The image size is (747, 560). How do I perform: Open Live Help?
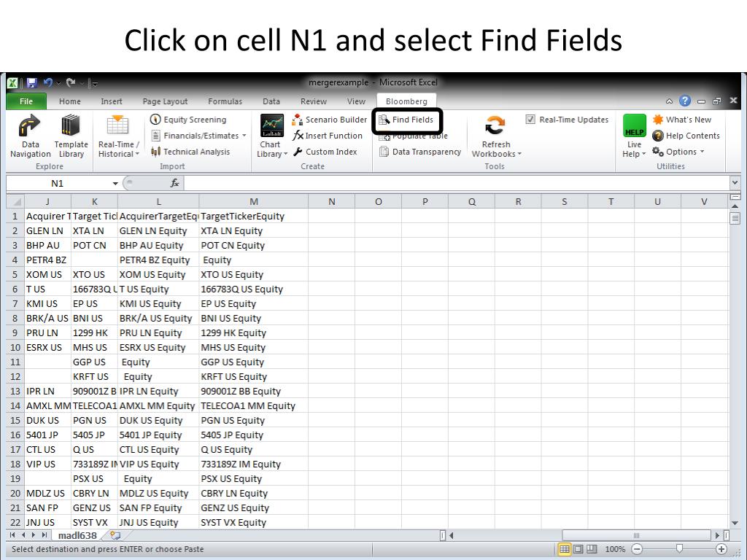(634, 136)
